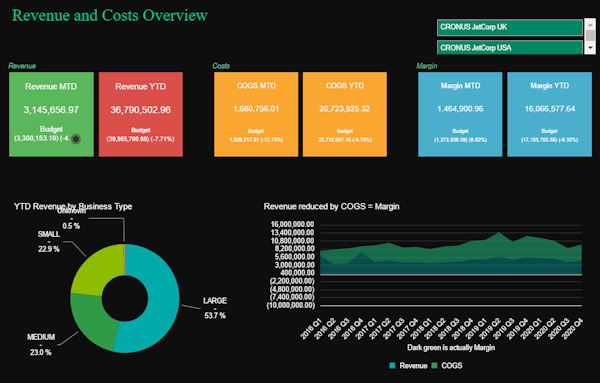Screen dimensions: 600x383
Task: Click the Revenue legend color swatch
Action: 392,366
